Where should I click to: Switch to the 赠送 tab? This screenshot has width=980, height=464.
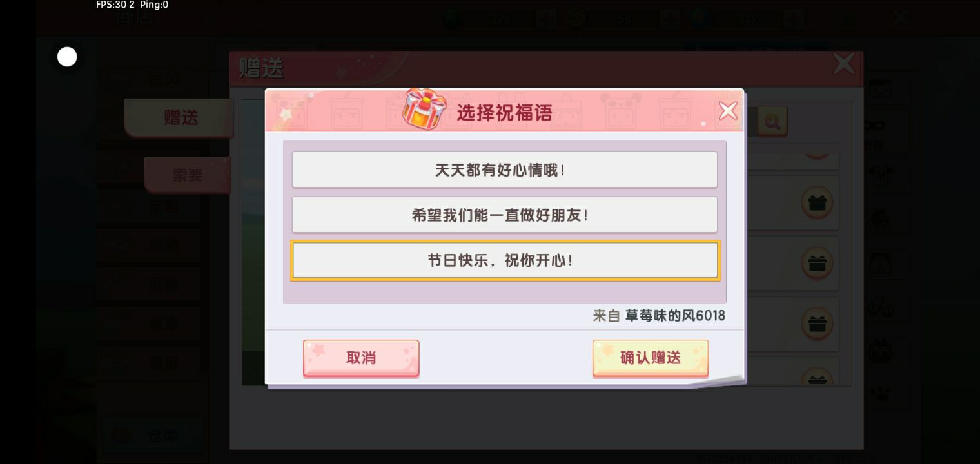(x=179, y=118)
